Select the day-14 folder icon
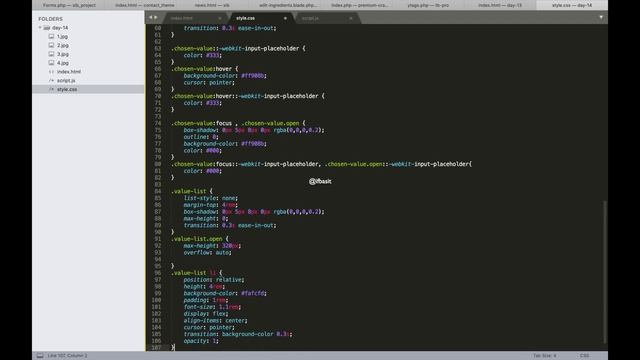 click(x=47, y=28)
